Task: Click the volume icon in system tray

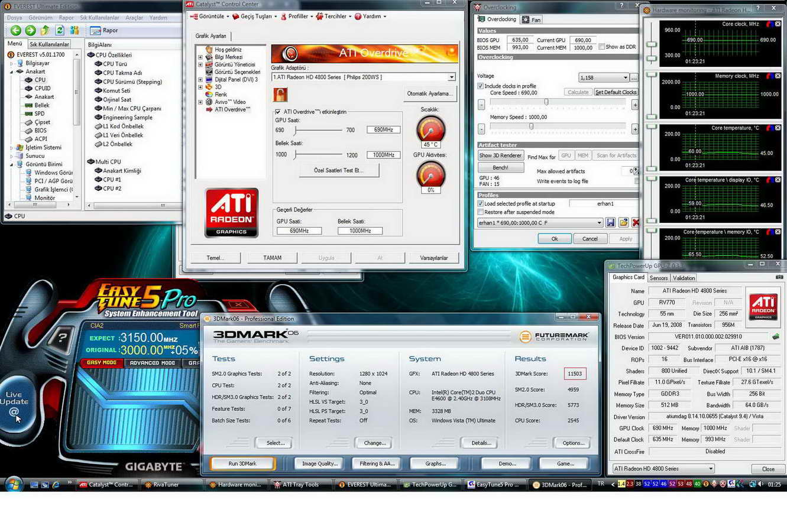Action: (x=760, y=484)
